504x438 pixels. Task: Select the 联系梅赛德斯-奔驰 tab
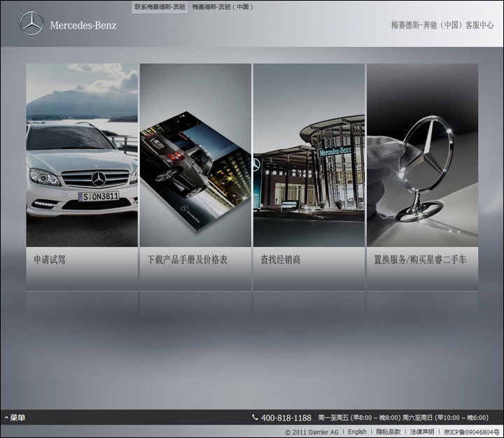point(160,7)
